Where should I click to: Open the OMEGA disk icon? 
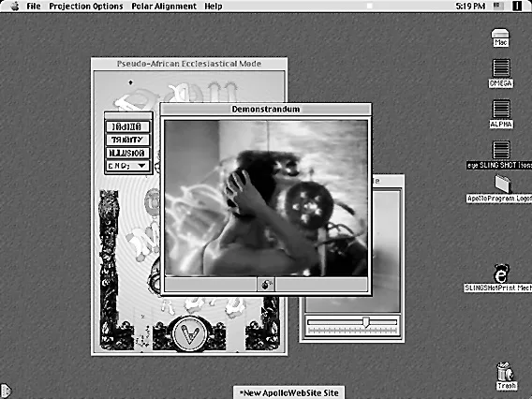click(x=501, y=67)
